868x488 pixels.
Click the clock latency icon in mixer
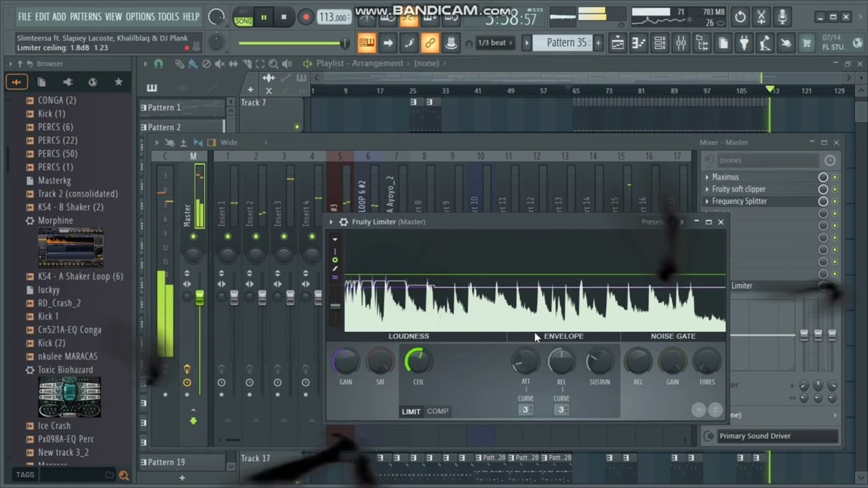[830, 160]
